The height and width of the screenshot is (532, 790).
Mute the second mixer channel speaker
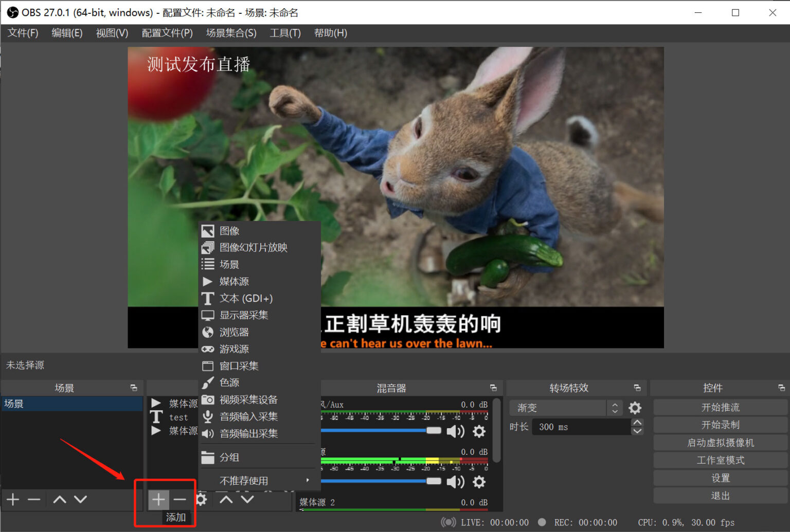(456, 482)
